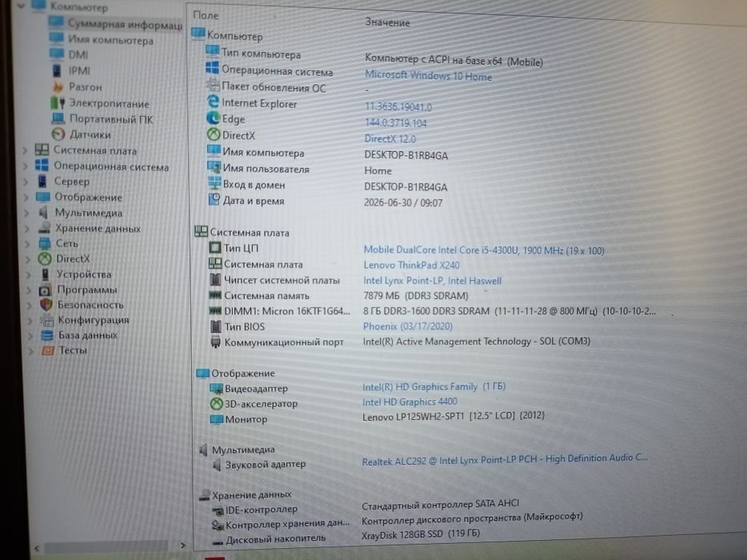Select Суммарная информация tree item
Viewport: 747px width, 560px height.
[124, 24]
